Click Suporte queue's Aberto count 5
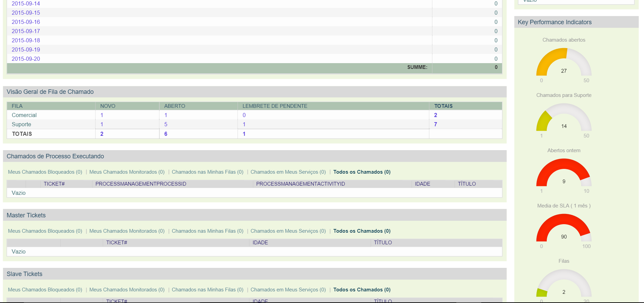644x303 pixels. pyautogui.click(x=166, y=125)
